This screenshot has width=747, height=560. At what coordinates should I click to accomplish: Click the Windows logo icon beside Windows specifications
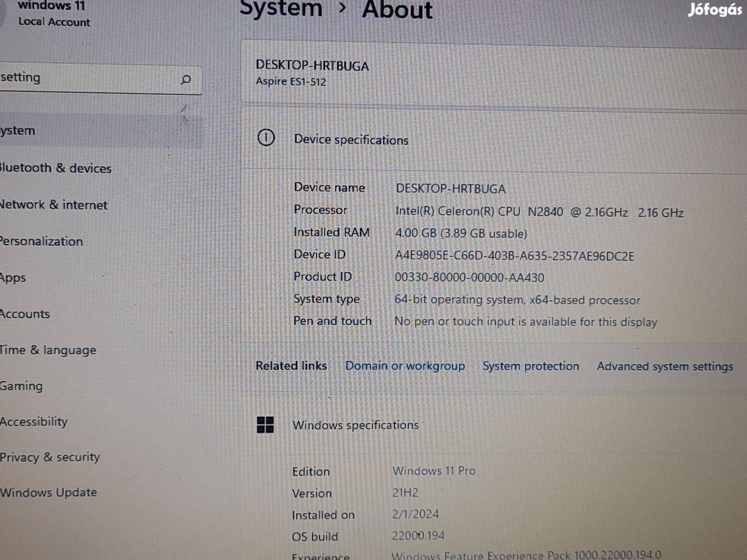(x=266, y=425)
